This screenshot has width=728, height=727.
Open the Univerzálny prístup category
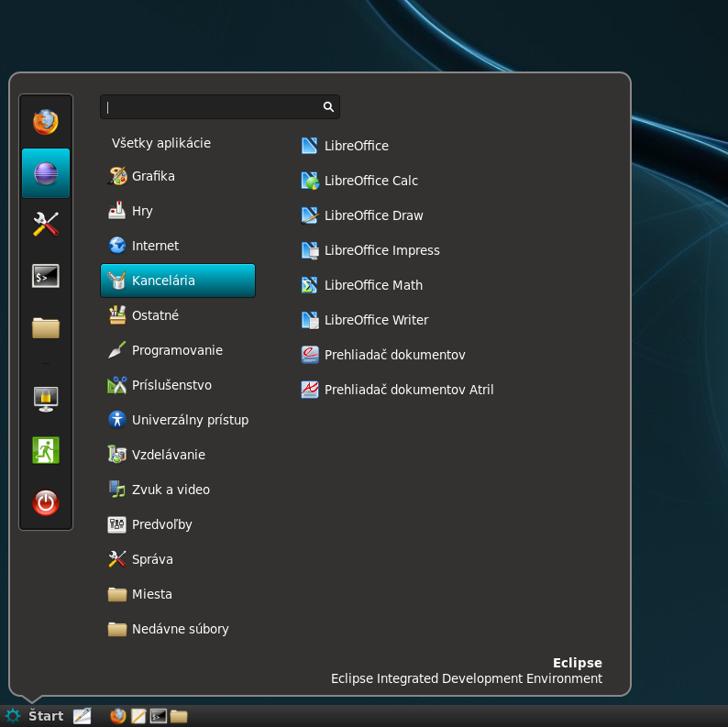178,420
